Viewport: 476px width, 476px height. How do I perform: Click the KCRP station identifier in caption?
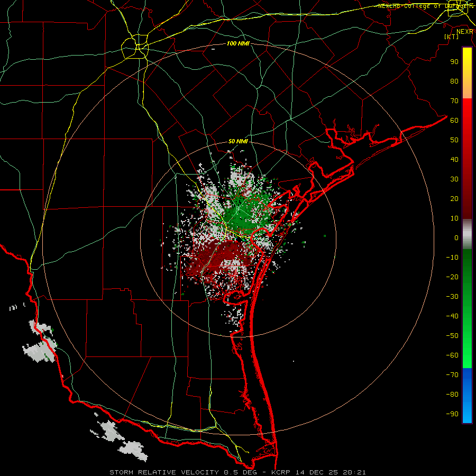point(281,472)
